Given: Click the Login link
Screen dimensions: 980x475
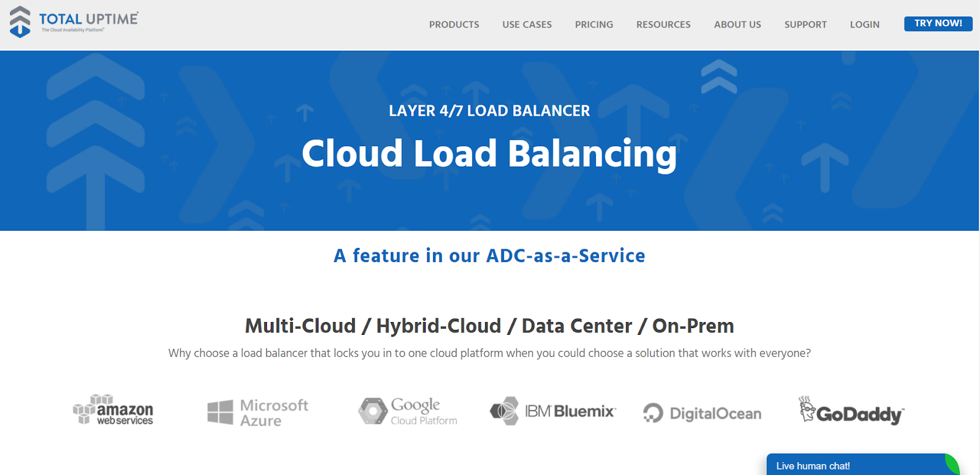Looking at the screenshot, I should click(x=864, y=24).
